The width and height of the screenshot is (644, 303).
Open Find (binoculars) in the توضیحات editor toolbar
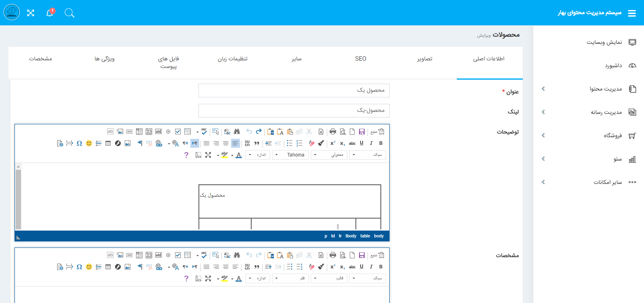[237, 132]
